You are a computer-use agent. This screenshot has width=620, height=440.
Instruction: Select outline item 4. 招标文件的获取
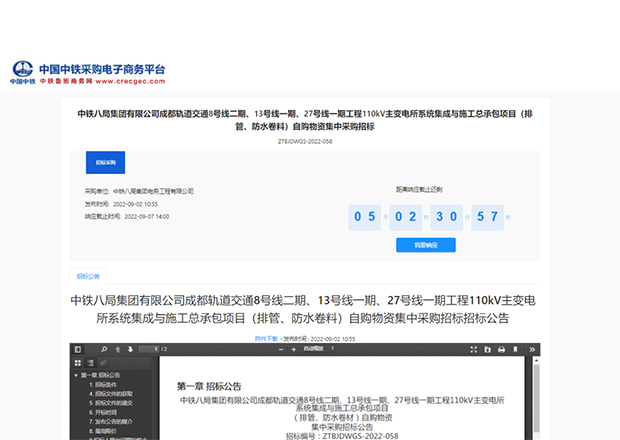(x=111, y=394)
